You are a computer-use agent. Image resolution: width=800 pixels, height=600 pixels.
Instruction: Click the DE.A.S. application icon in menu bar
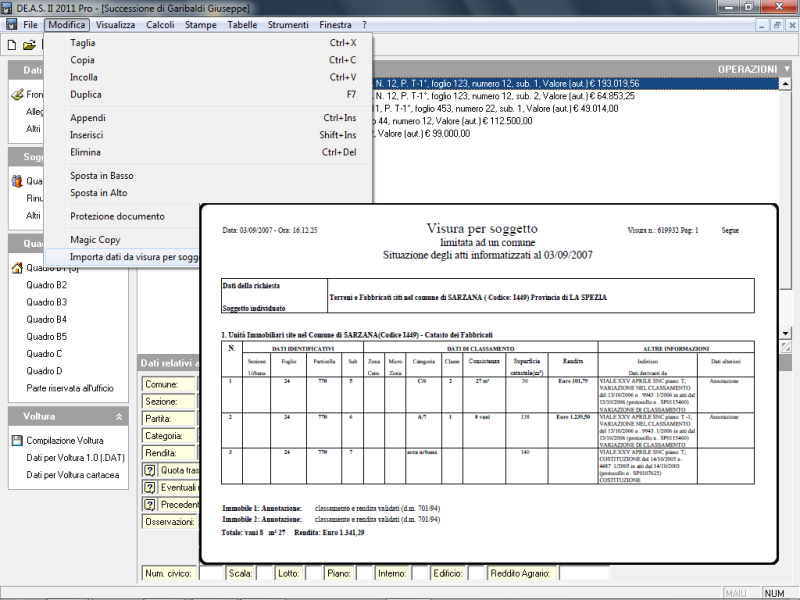pyautogui.click(x=11, y=24)
